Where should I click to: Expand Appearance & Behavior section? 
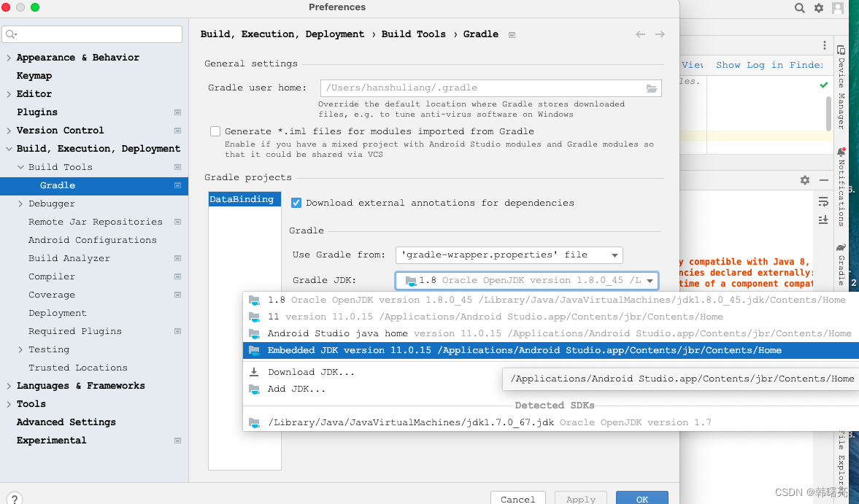tap(9, 58)
